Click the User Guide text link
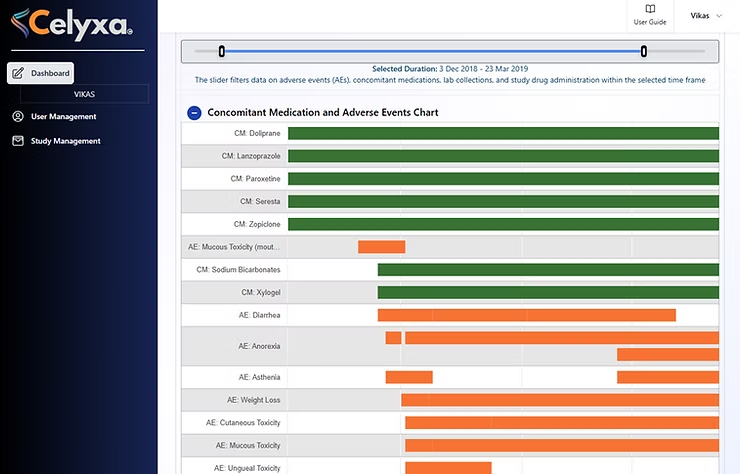The width and height of the screenshot is (740, 474). click(x=650, y=22)
